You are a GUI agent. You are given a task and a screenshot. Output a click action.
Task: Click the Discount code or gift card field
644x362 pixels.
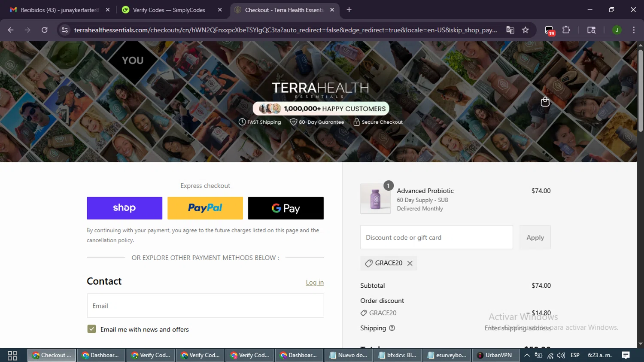[x=437, y=237]
